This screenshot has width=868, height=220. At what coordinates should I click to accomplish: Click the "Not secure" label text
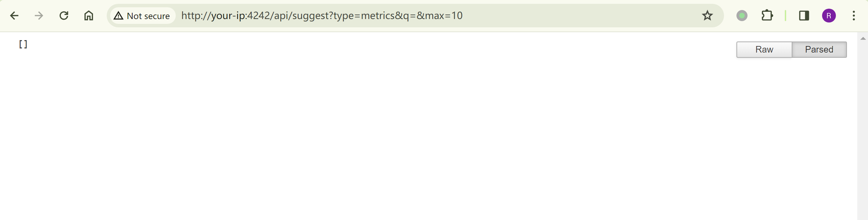tap(148, 16)
